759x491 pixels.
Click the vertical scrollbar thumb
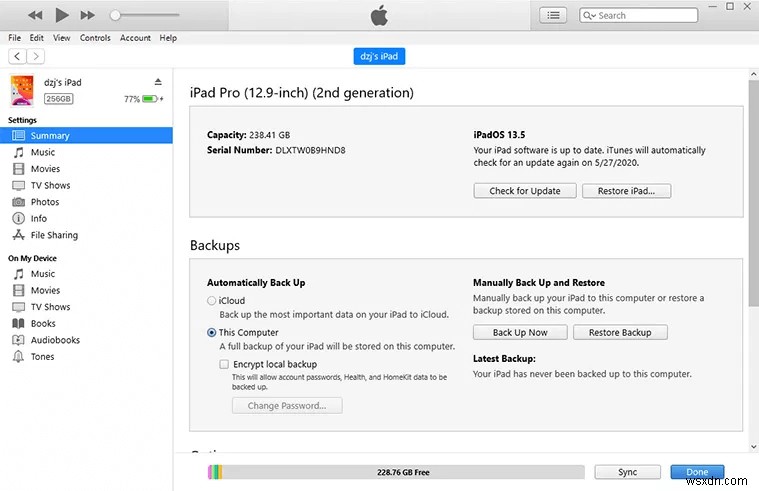pyautogui.click(x=753, y=194)
